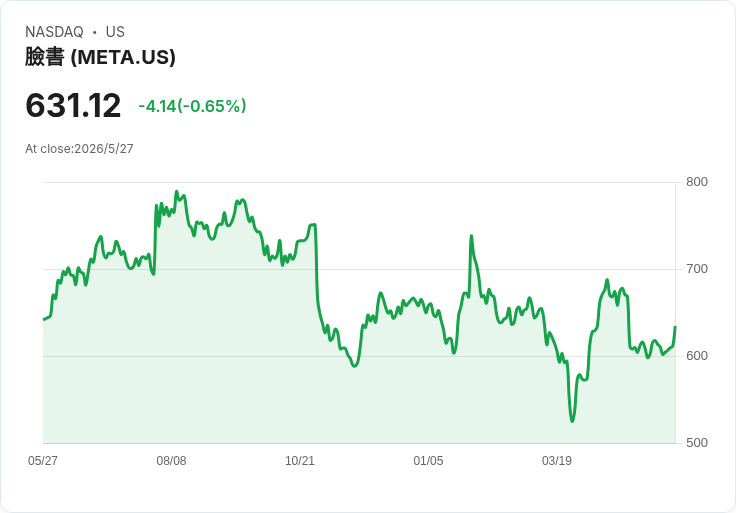
Task: Click the -4.14(-0.65%) change figure
Action: point(192,106)
